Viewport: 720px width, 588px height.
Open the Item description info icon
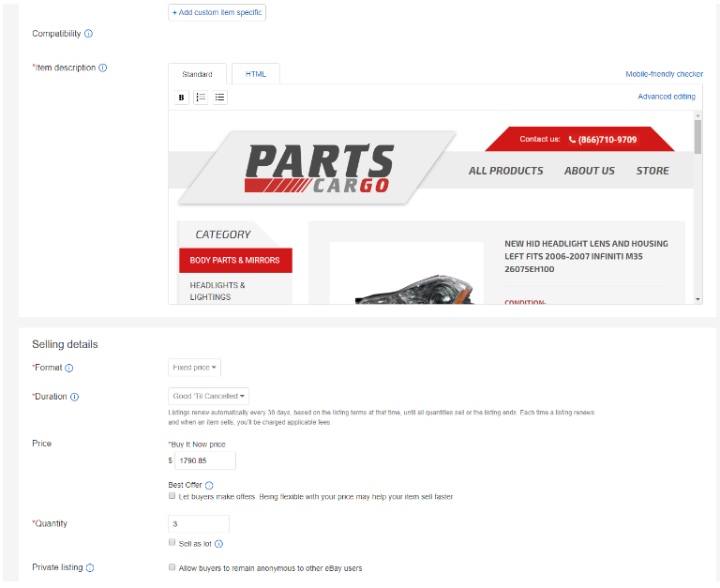click(x=103, y=68)
